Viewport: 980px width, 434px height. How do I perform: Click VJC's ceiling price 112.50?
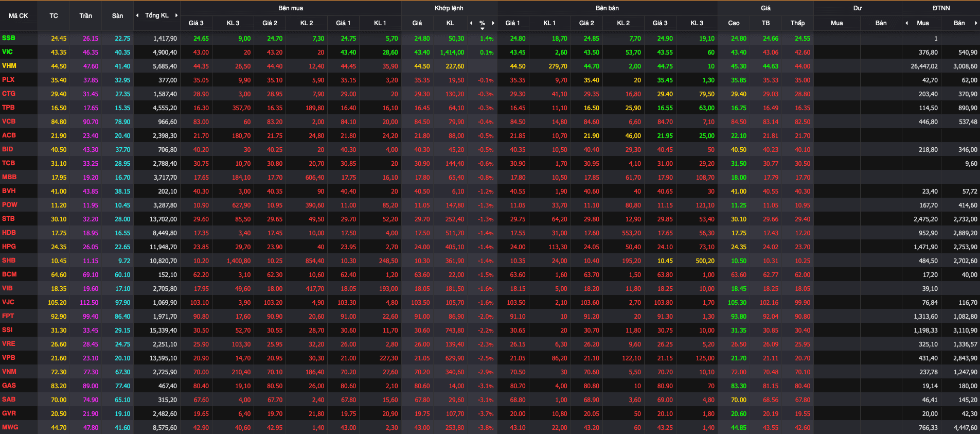point(89,303)
